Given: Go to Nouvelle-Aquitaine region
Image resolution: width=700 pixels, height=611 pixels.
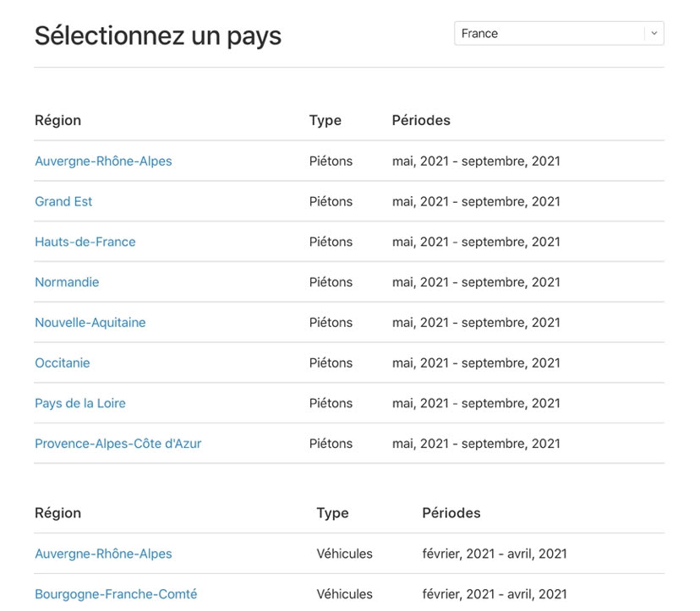Looking at the screenshot, I should point(90,323).
